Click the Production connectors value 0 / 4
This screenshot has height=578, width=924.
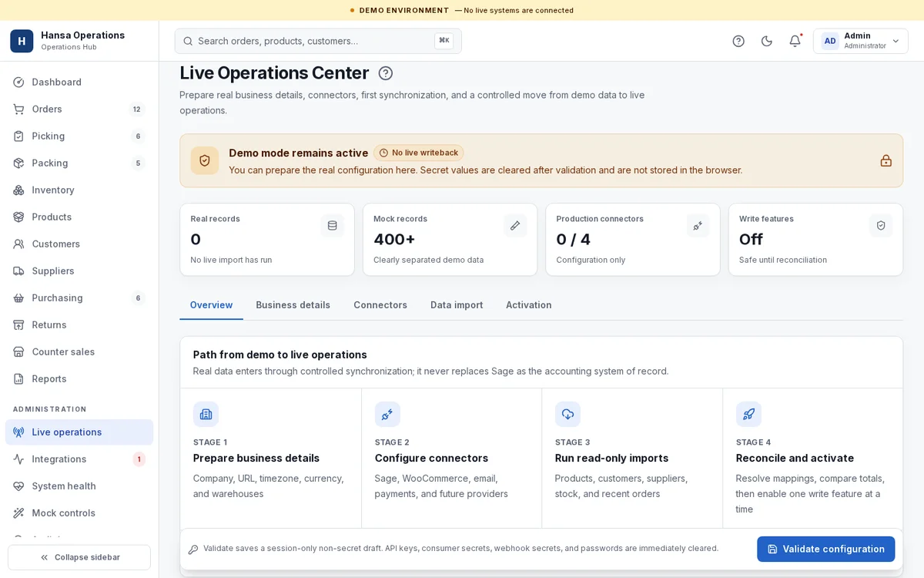tap(574, 240)
